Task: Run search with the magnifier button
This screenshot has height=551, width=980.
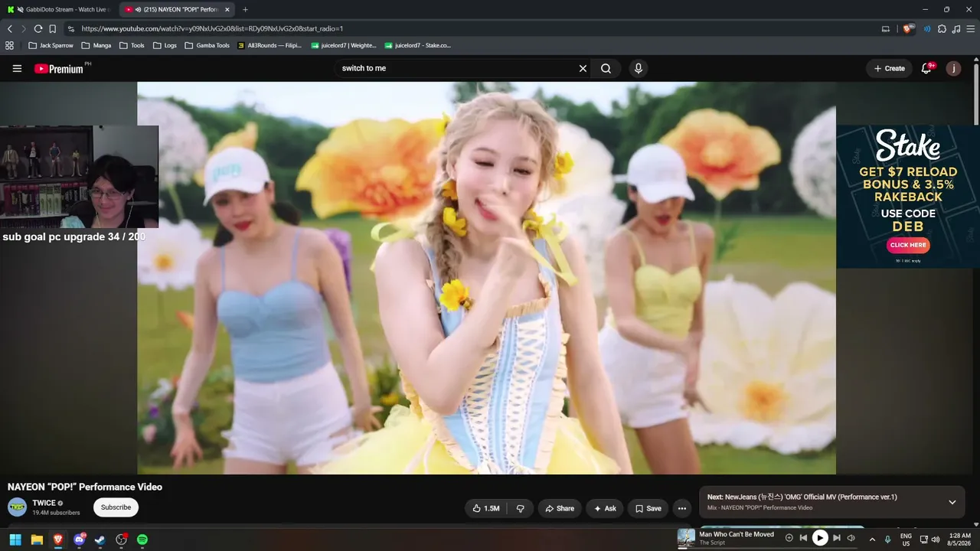Action: (606, 68)
